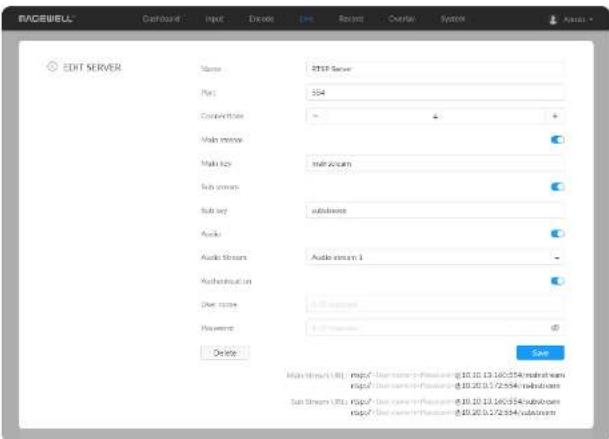Select the highlighted Live tab
The width and height of the screenshot is (609, 439).
[307, 19]
